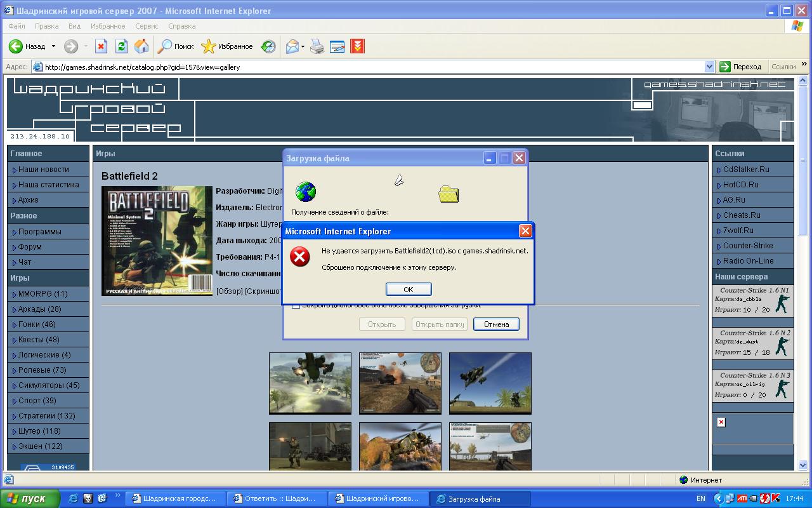This screenshot has width=812, height=508.
Task: Click the Refresh page icon
Action: point(121,46)
